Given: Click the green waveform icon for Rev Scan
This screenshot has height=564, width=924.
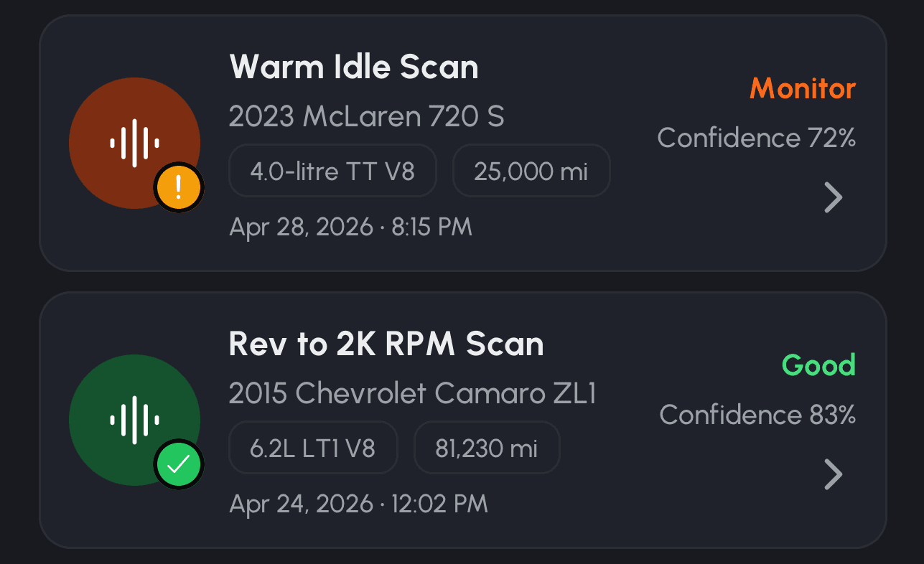Looking at the screenshot, I should [134, 420].
